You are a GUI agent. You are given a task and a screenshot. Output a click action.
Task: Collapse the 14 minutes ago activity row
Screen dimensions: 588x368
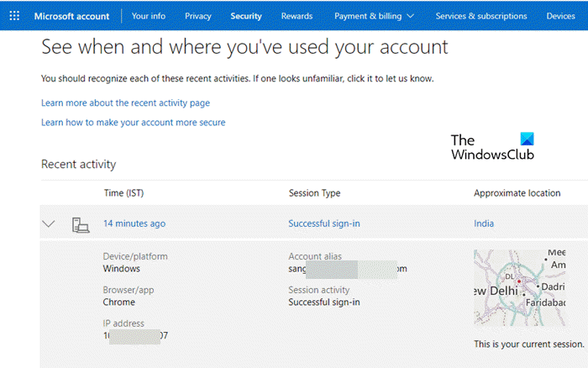click(x=49, y=224)
